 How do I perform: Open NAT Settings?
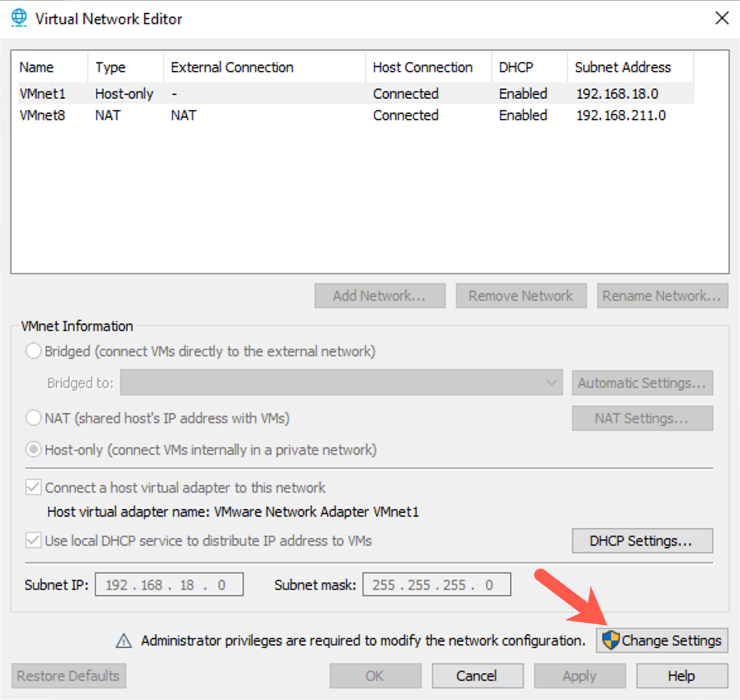pyautogui.click(x=642, y=418)
